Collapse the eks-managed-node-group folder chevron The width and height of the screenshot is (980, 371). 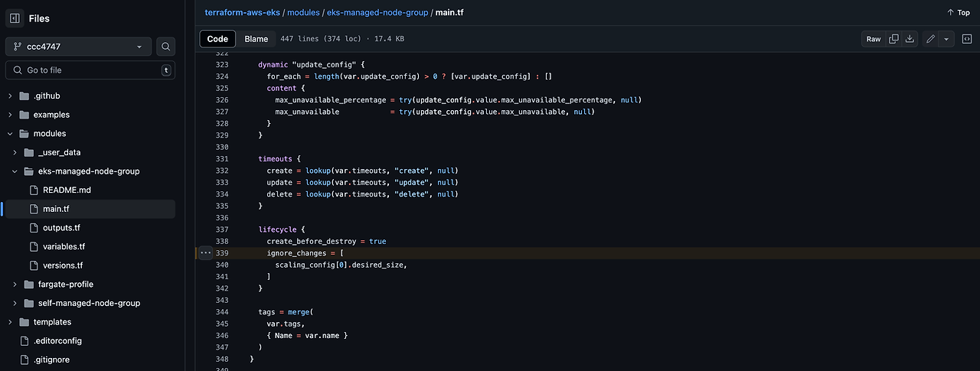15,171
